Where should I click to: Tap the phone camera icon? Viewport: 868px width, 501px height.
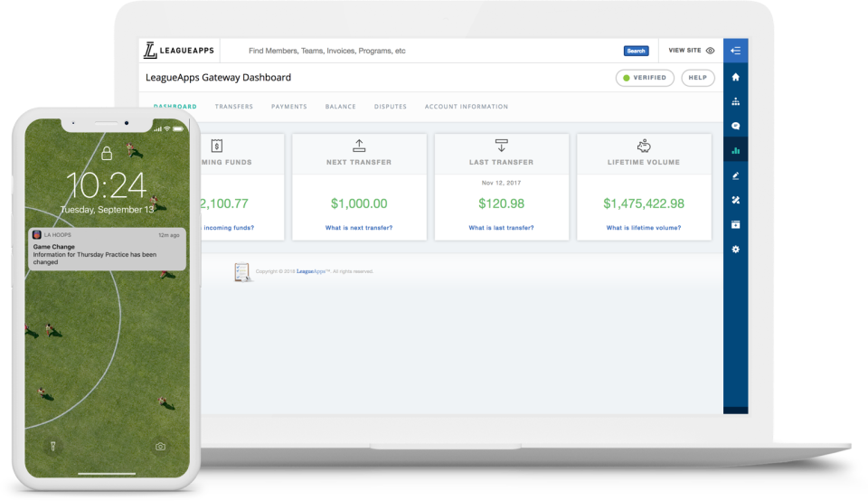pos(160,446)
